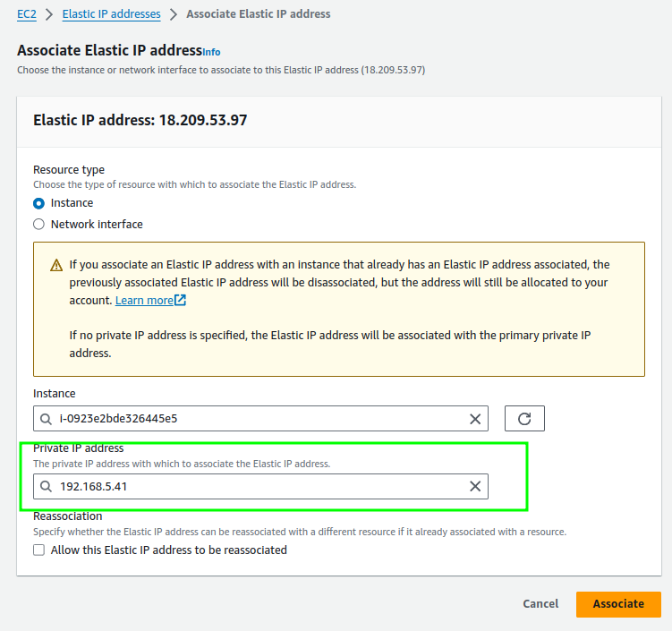672x631 pixels.
Task: Go to the EC2 breadcrumb
Action: point(27,14)
